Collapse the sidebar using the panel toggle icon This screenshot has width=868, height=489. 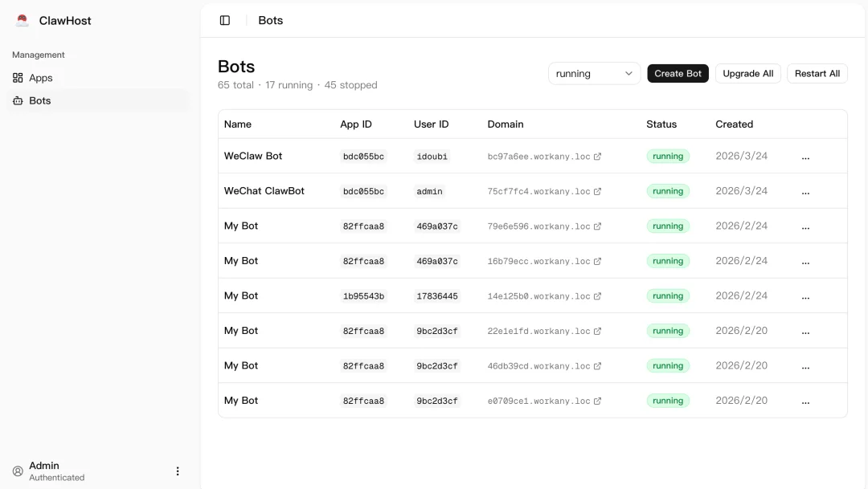224,20
